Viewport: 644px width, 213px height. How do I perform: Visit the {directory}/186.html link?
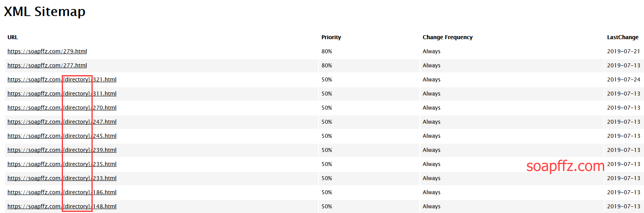pos(62,192)
